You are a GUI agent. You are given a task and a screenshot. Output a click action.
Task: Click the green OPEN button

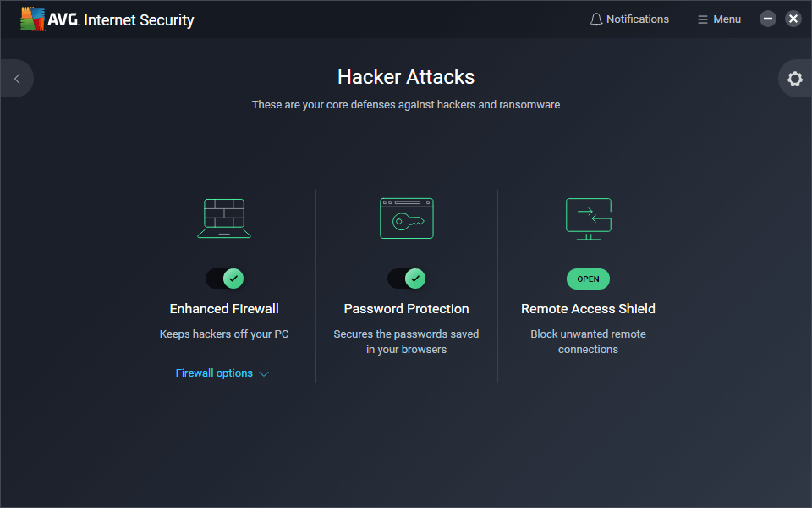click(x=588, y=279)
